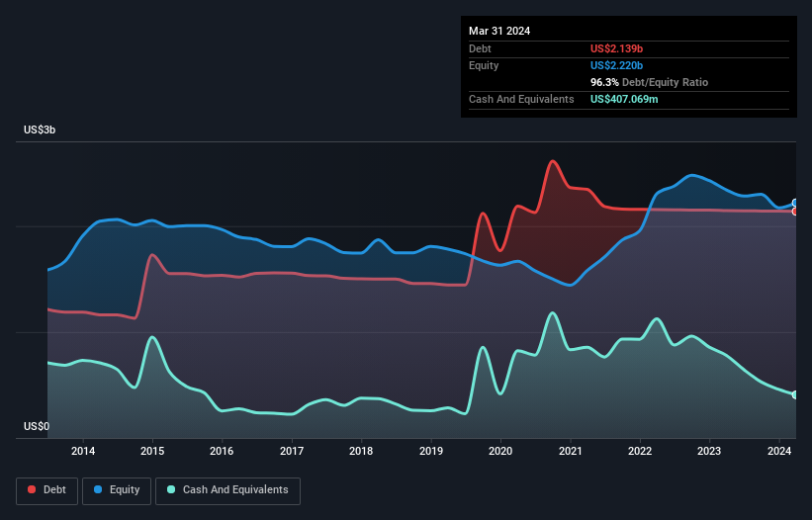The width and height of the screenshot is (812, 520).
Task: Select the 2021 x-axis label
Action: coord(570,451)
